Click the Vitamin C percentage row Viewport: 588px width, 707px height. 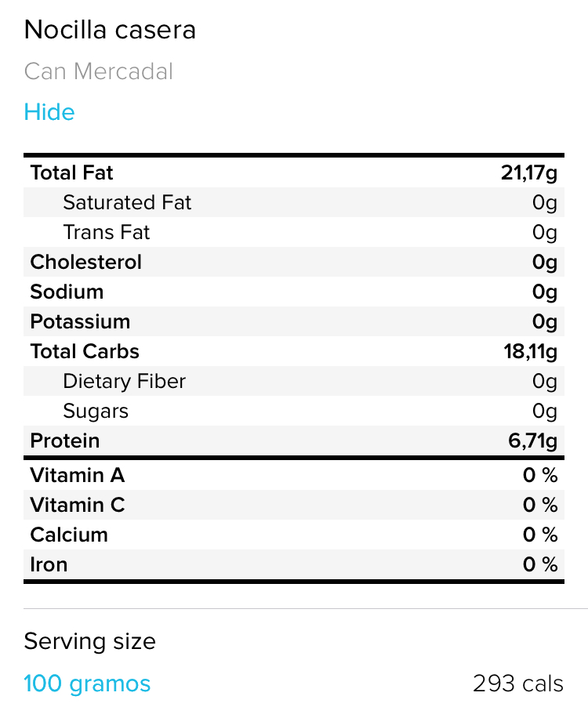click(293, 505)
